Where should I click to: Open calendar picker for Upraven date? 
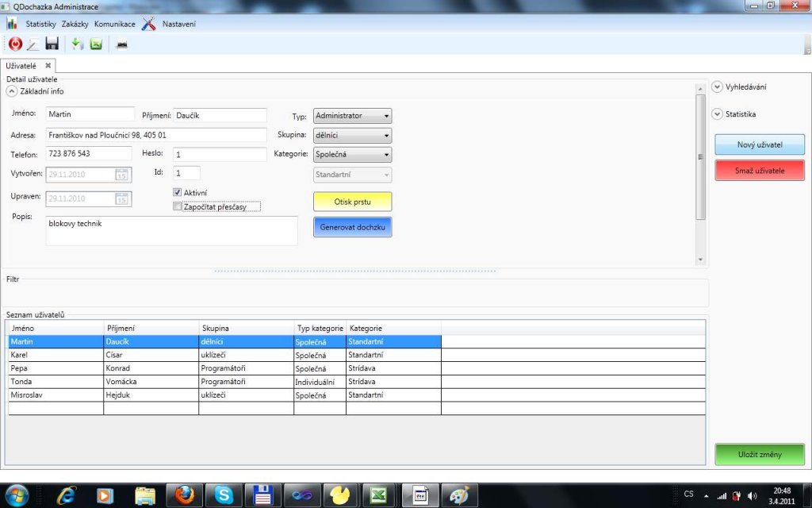121,198
